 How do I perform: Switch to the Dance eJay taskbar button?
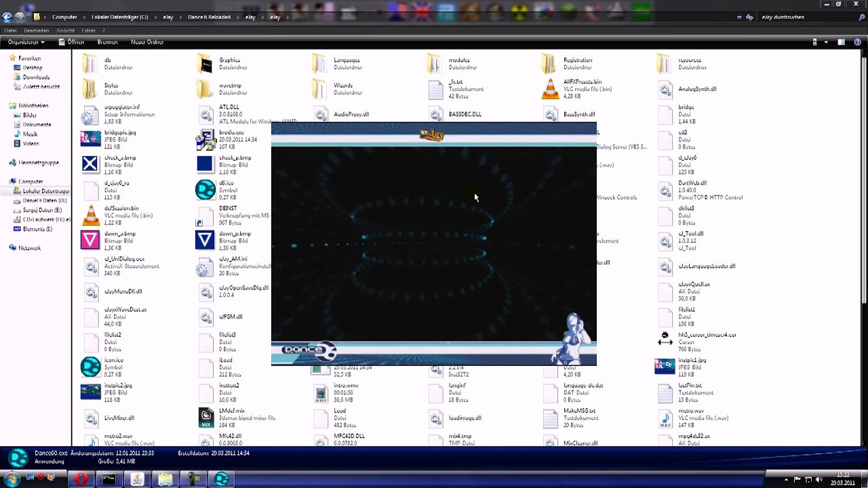(222, 479)
